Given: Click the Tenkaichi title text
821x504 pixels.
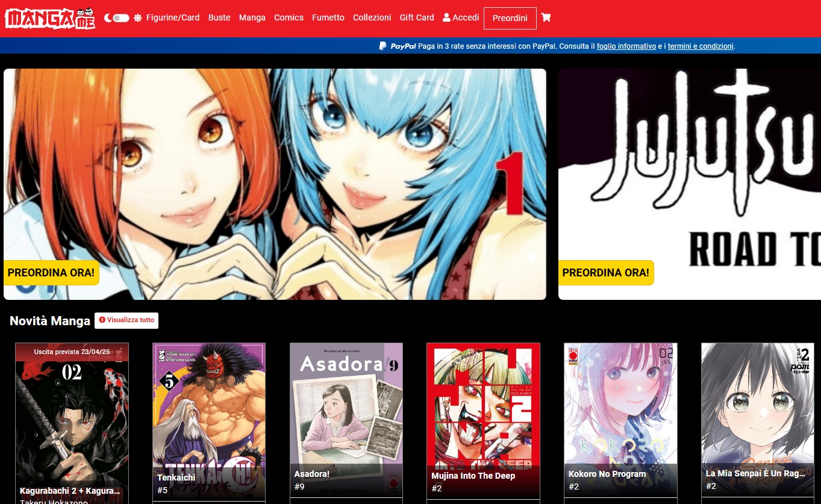Looking at the screenshot, I should (176, 478).
